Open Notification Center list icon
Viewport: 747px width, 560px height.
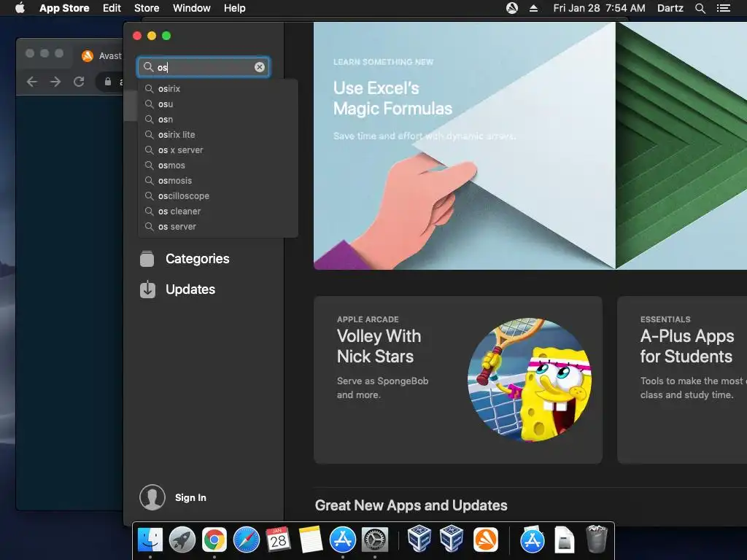(x=724, y=8)
